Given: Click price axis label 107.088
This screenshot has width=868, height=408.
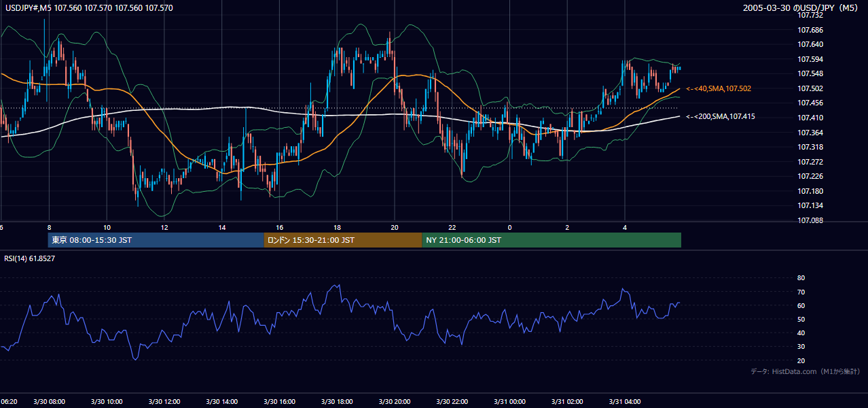Looking at the screenshot, I should tap(810, 220).
